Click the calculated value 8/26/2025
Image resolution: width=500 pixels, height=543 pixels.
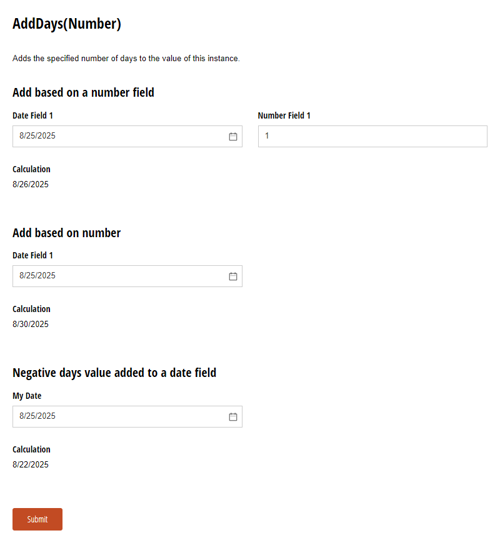[30, 184]
